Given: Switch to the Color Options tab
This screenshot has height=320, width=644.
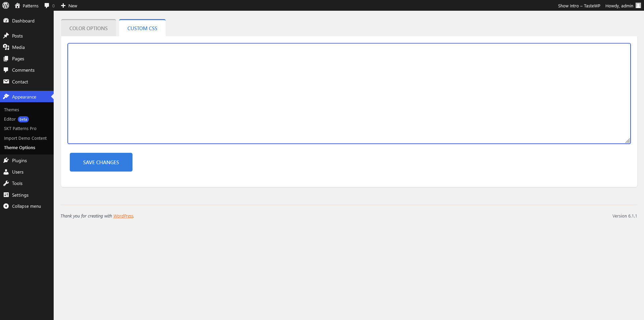Looking at the screenshot, I should click(89, 28).
